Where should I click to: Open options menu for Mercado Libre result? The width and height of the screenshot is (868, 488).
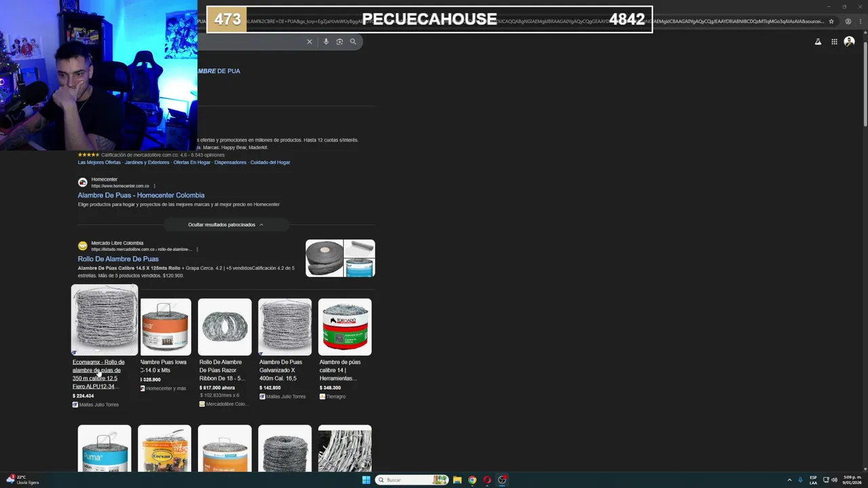coord(197,249)
